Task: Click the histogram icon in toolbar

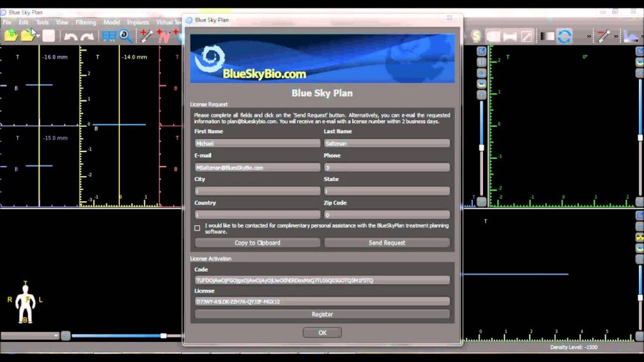Action: tap(630, 36)
